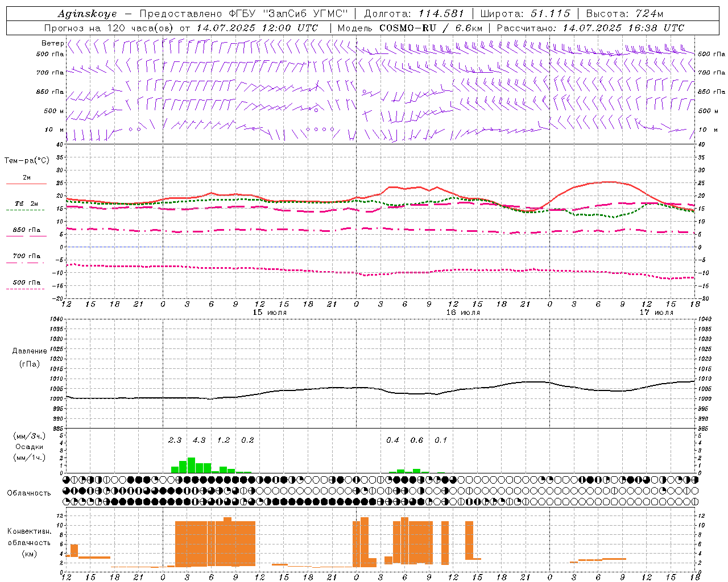Click the '(мм/3ч.)' precipitation unit label

pyautogui.click(x=30, y=436)
